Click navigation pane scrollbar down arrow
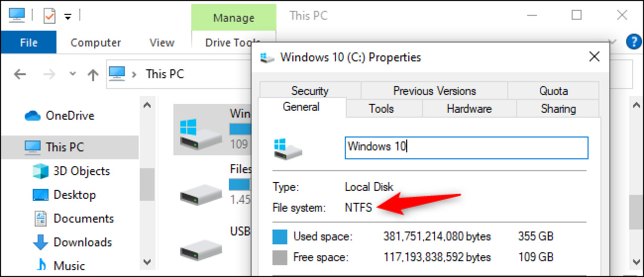The height and width of the screenshot is (277, 644). 148,261
